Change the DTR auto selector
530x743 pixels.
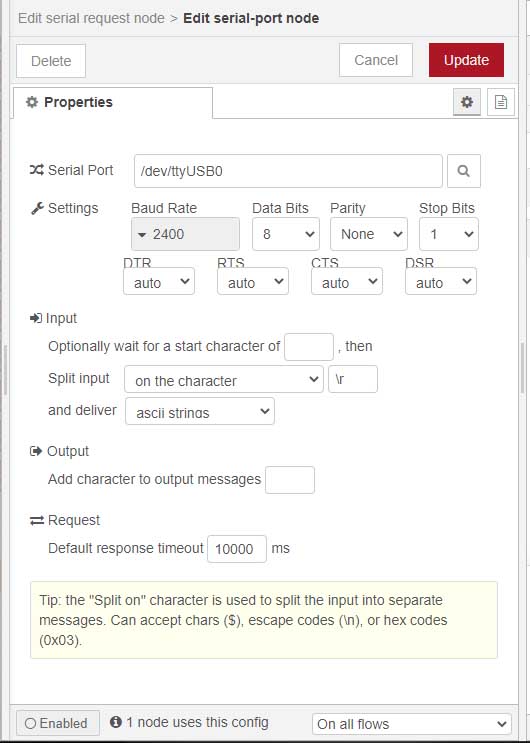(x=159, y=281)
